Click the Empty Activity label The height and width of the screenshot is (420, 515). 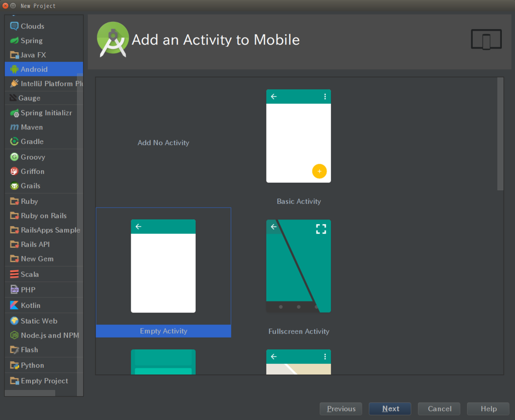coord(163,331)
